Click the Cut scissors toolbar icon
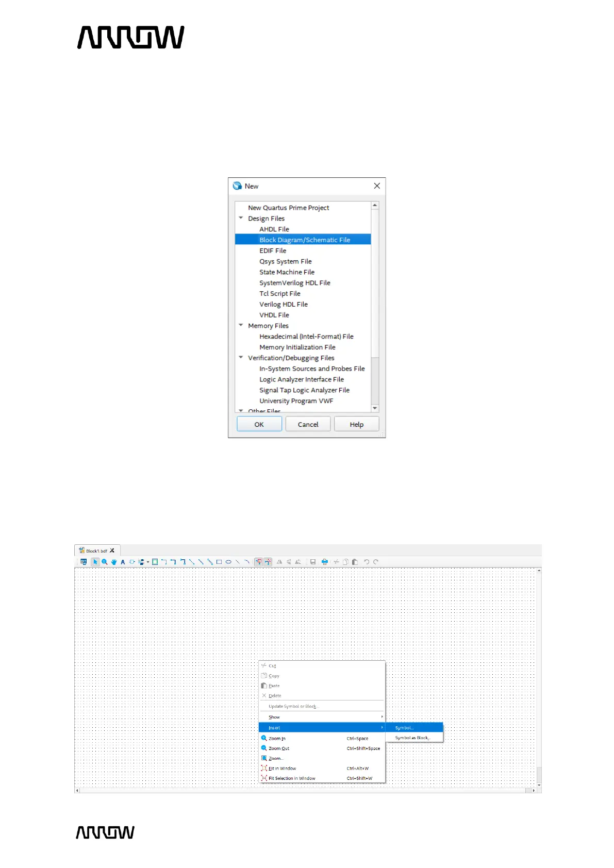This screenshot has height=868, width=614. pyautogui.click(x=336, y=562)
